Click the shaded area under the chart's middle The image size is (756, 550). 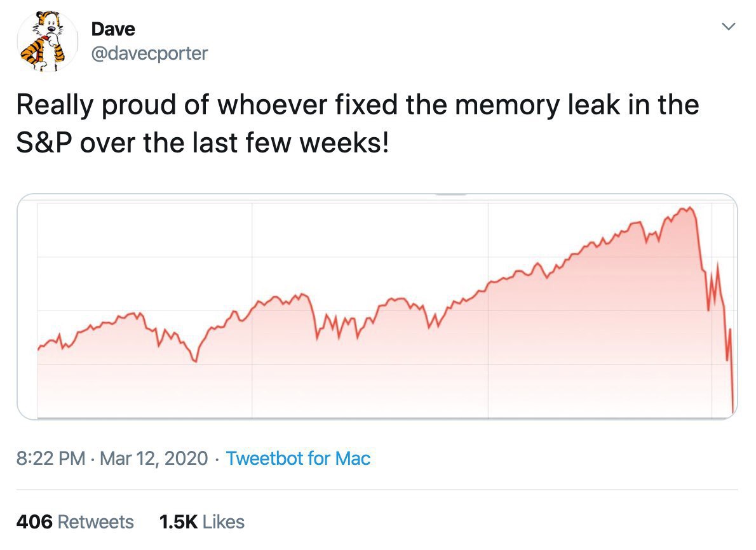[381, 375]
